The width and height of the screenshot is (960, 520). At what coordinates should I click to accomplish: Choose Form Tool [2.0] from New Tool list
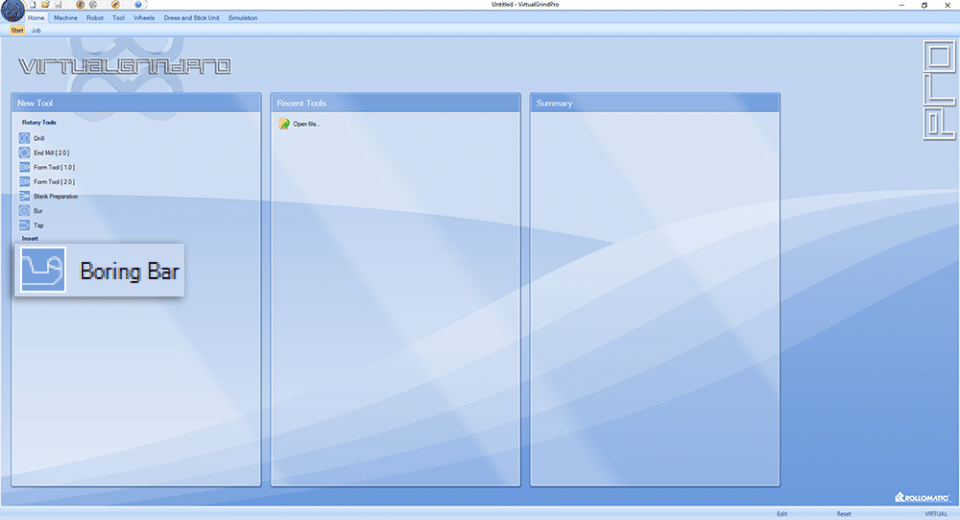(x=54, y=182)
